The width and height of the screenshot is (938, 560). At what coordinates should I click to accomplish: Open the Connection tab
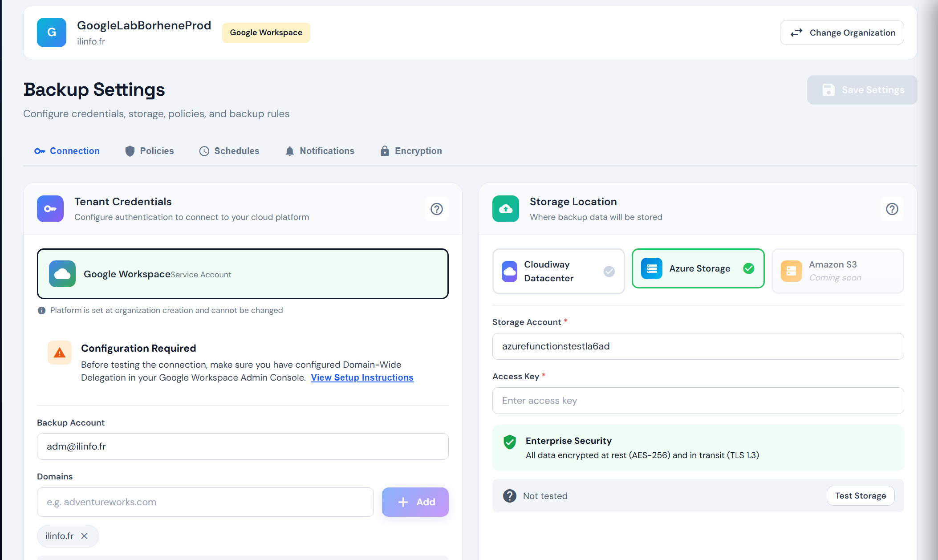tap(67, 151)
